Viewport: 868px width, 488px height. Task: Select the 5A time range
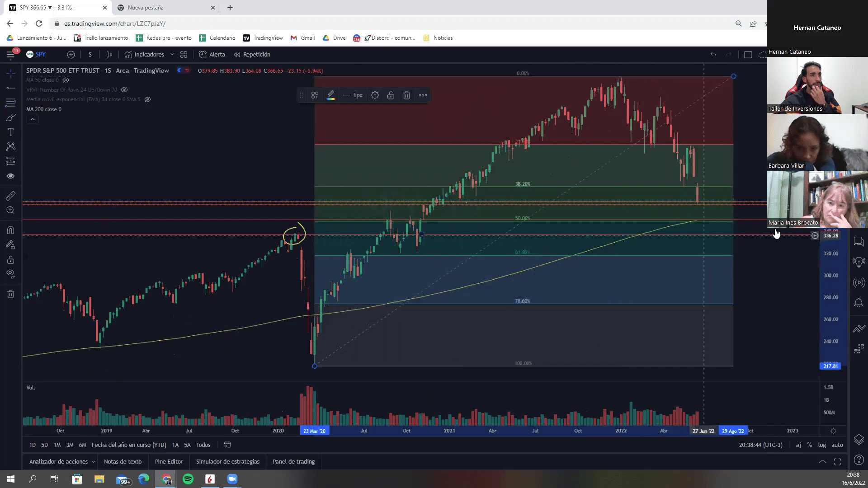(x=187, y=445)
